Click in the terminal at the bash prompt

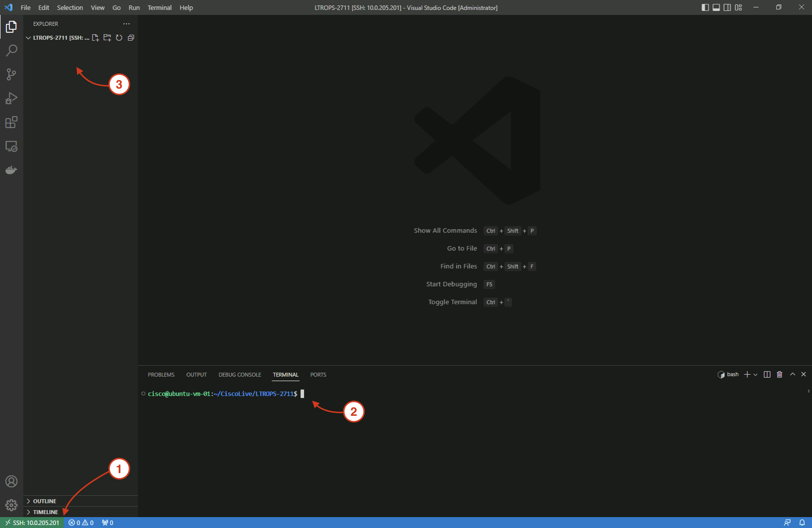click(x=302, y=394)
